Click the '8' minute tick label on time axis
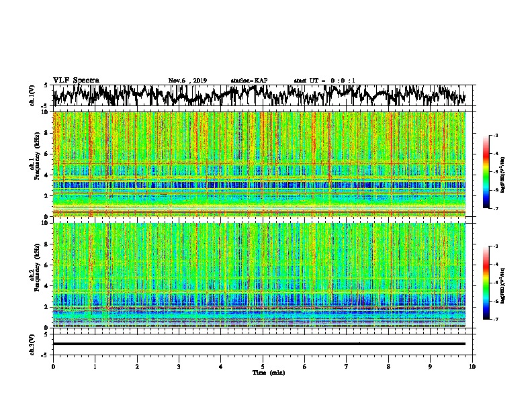532x411 pixels. pos(388,367)
